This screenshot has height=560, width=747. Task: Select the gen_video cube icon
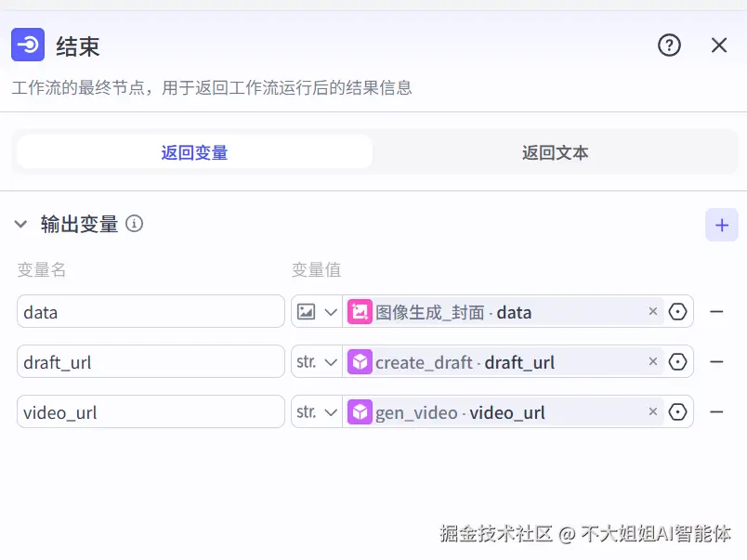361,411
